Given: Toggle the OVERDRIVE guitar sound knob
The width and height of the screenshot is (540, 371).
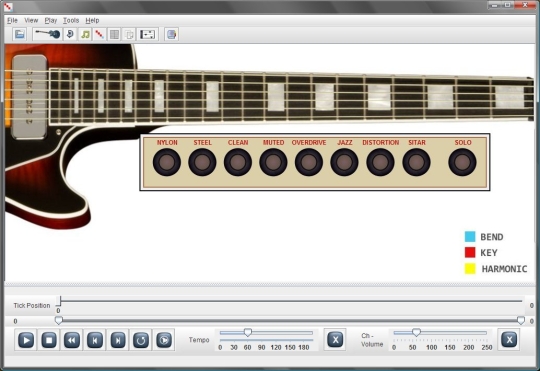Looking at the screenshot, I should [309, 162].
